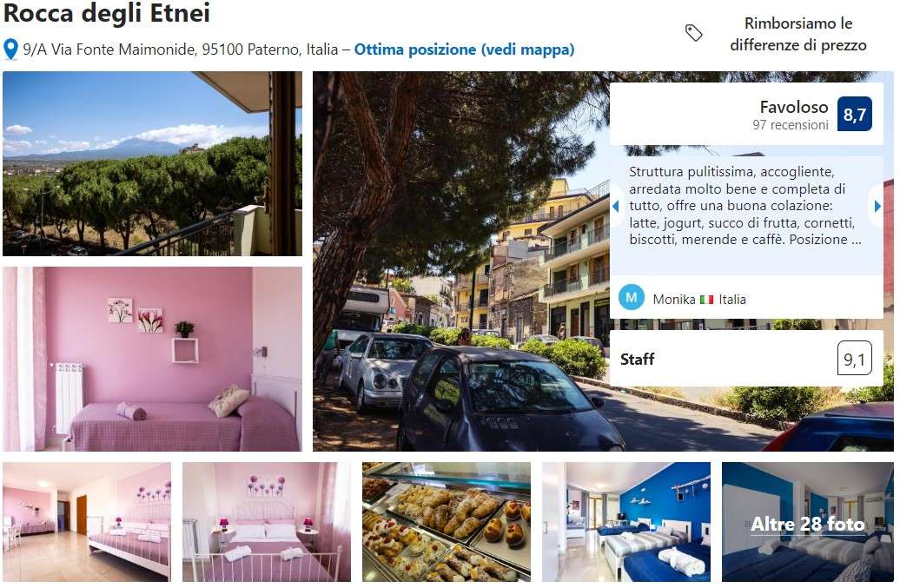This screenshot has width=900, height=588.
Task: Open the pink single bedroom photo
Action: (152, 359)
